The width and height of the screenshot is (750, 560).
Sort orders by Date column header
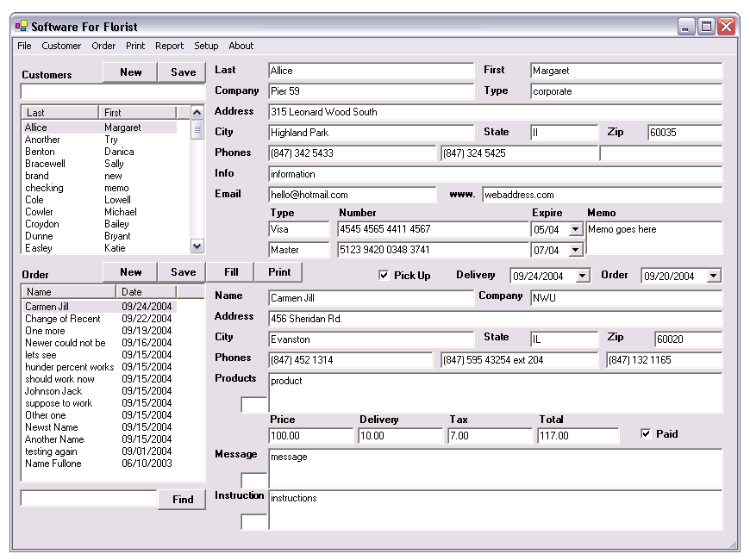click(x=147, y=292)
